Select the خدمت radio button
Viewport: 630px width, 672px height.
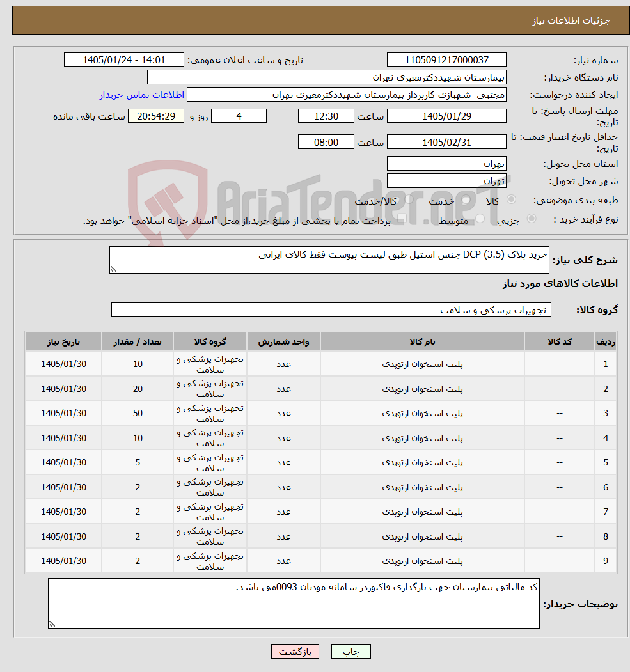pos(466,199)
